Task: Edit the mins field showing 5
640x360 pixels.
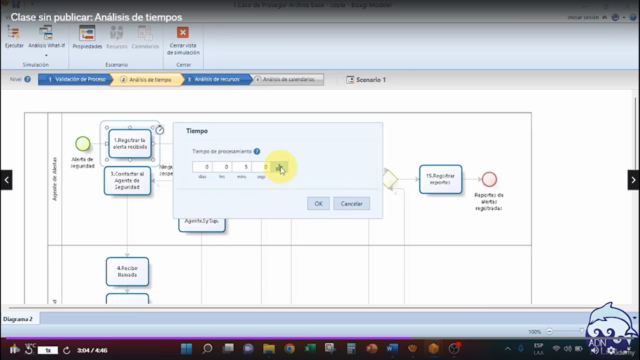Action: (x=242, y=167)
